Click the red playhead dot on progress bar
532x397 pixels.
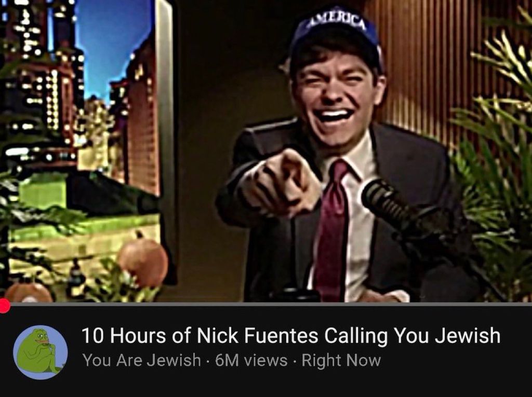pos(4,306)
